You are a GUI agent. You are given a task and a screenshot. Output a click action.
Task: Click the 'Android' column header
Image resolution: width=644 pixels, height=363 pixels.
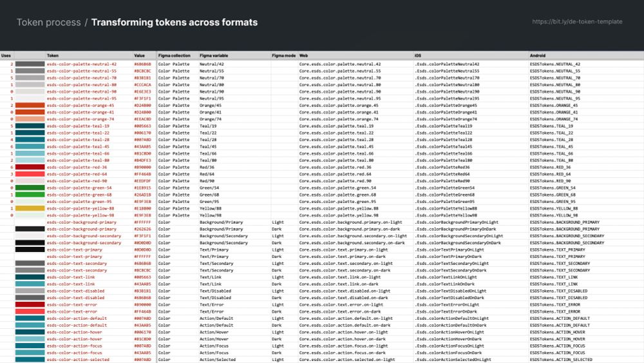tap(538, 55)
